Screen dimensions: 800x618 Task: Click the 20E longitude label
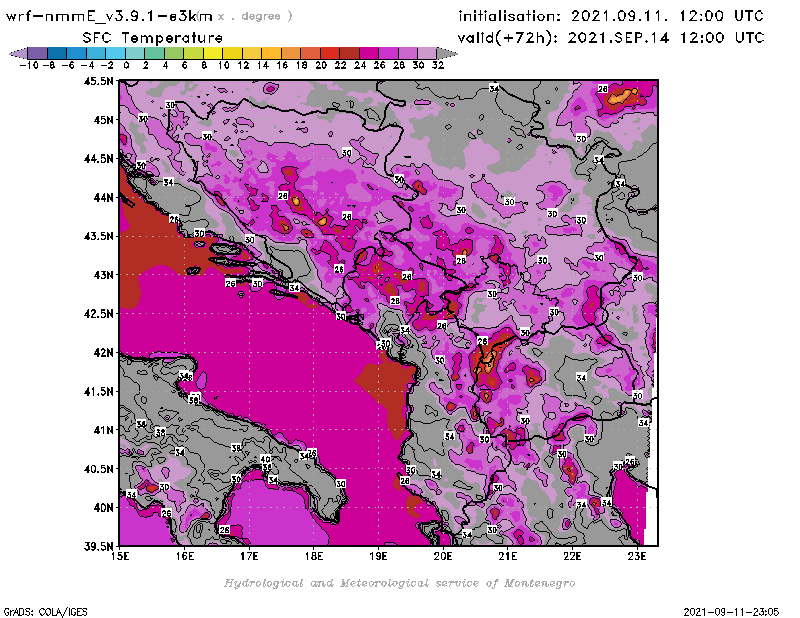443,556
